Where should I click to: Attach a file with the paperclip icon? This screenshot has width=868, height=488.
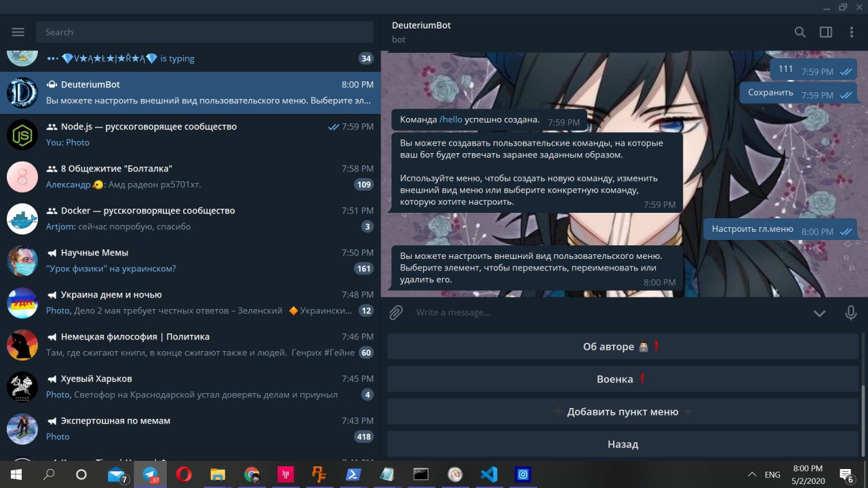click(396, 312)
